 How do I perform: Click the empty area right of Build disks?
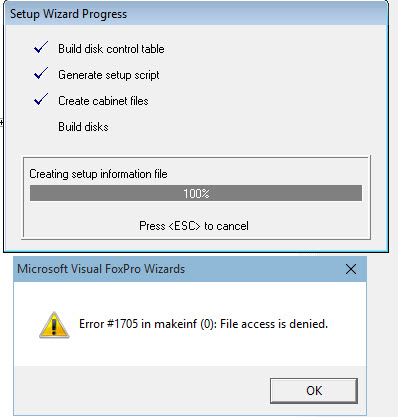pos(233,127)
